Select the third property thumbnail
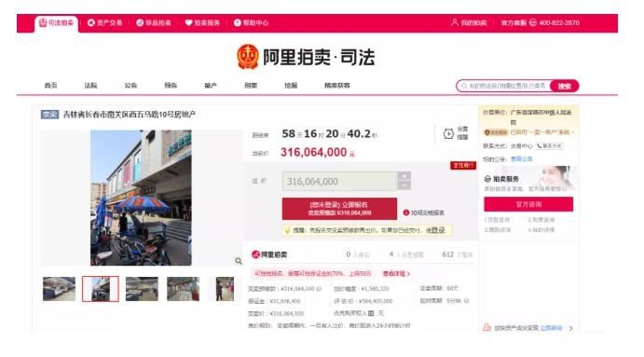Screen dimensions: 644x357 point(142,289)
